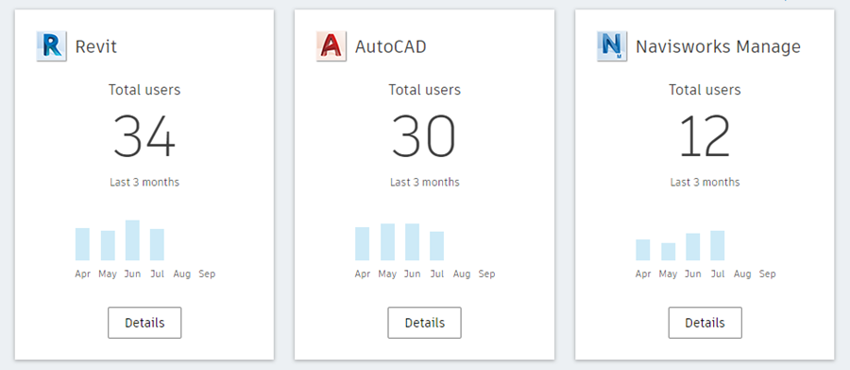This screenshot has height=370, width=850.
Task: Click 'Last 3 months' under Navisworks Manage
Action: tap(705, 182)
